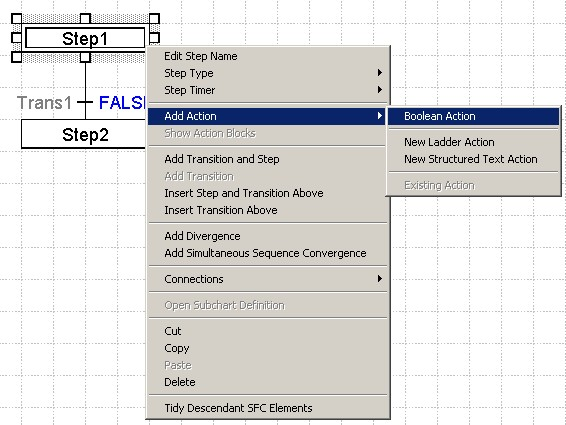Expand the Connections submenu arrow
The height and width of the screenshot is (425, 566).
pos(379,279)
